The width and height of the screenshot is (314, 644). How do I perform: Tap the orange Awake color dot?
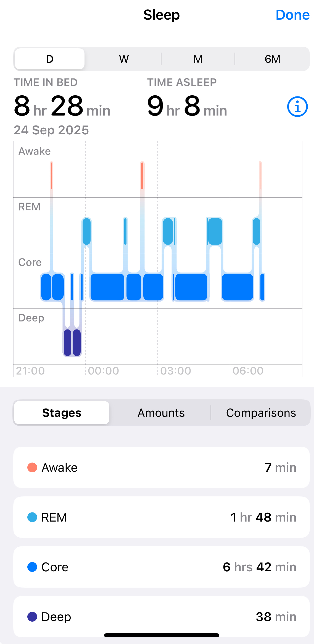pos(32,467)
